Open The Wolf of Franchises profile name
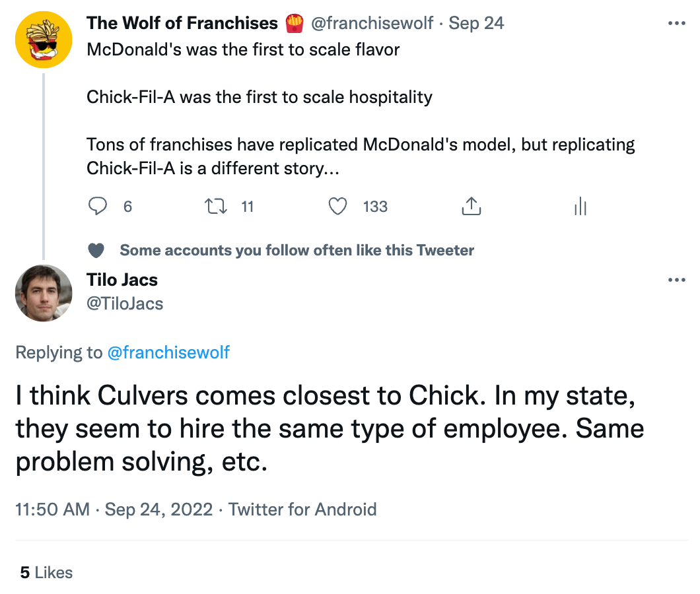The image size is (700, 594). coord(182,24)
